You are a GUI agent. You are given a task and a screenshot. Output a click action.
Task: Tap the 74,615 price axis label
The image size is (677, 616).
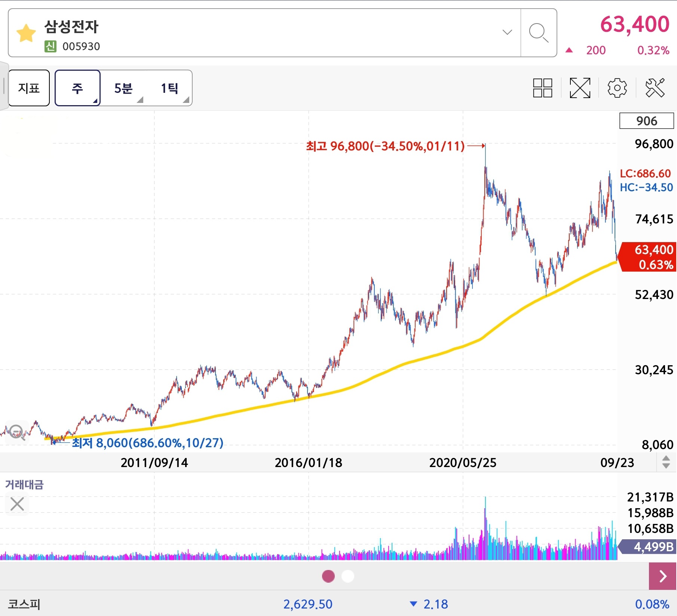tap(654, 219)
